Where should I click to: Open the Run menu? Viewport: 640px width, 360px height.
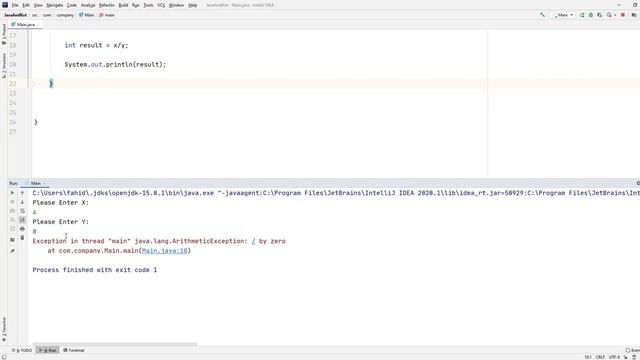click(x=136, y=5)
